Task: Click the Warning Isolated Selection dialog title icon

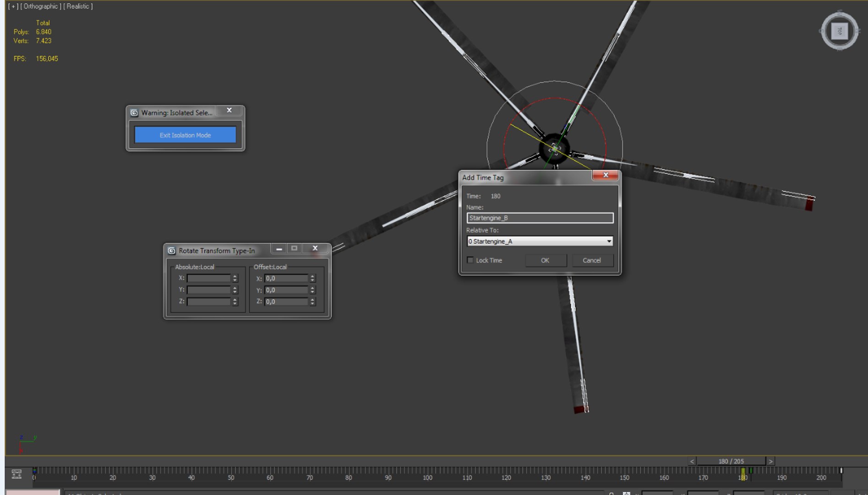Action: [x=134, y=113]
